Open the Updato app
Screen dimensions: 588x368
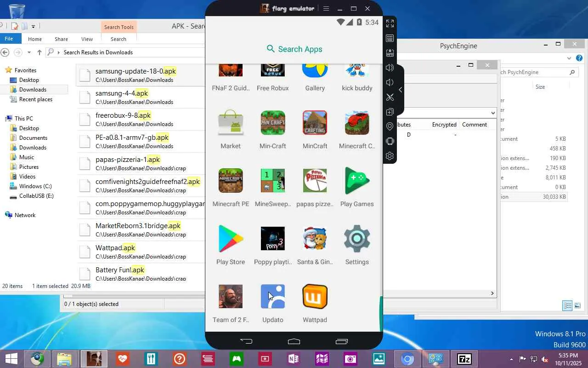coord(273,304)
